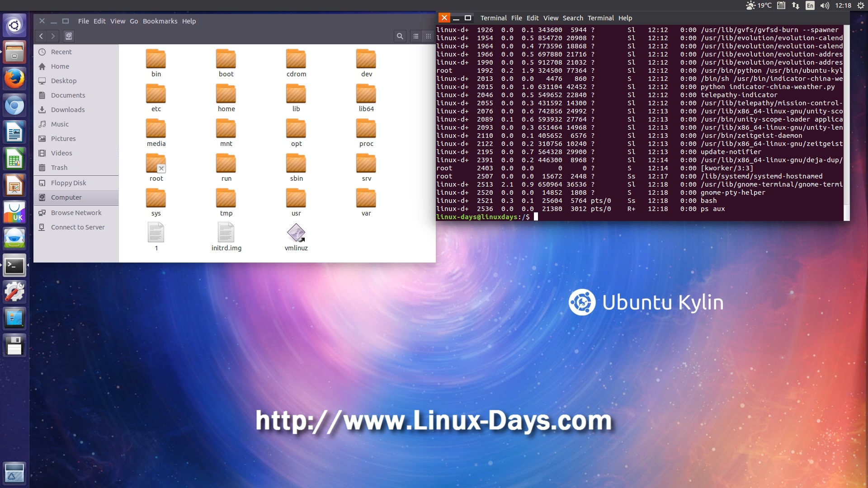This screenshot has width=868, height=488.
Task: Select the lib64 folder
Action: 366,98
